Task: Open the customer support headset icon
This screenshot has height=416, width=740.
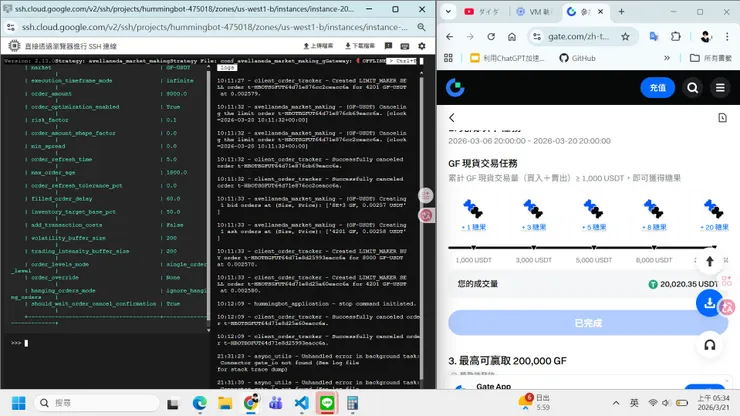Action: tap(709, 345)
